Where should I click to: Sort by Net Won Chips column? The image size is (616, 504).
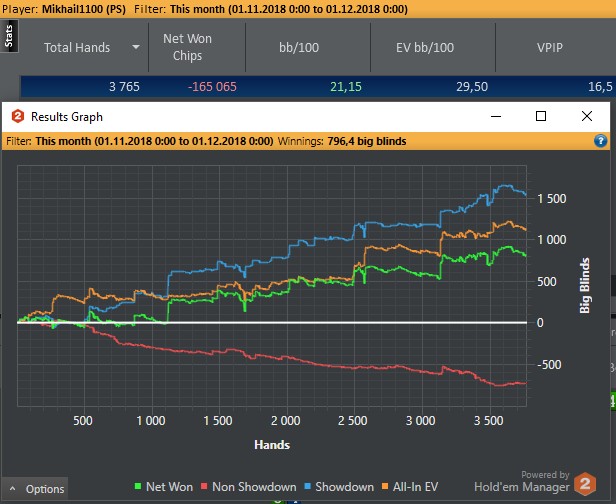[x=187, y=47]
